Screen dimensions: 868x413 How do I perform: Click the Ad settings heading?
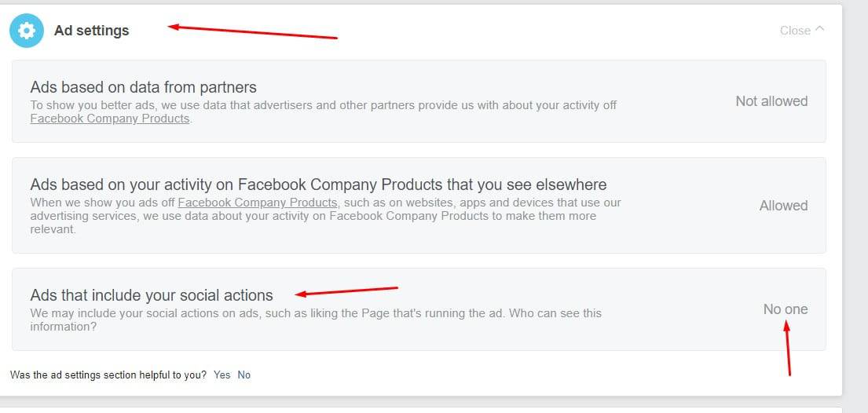click(91, 31)
